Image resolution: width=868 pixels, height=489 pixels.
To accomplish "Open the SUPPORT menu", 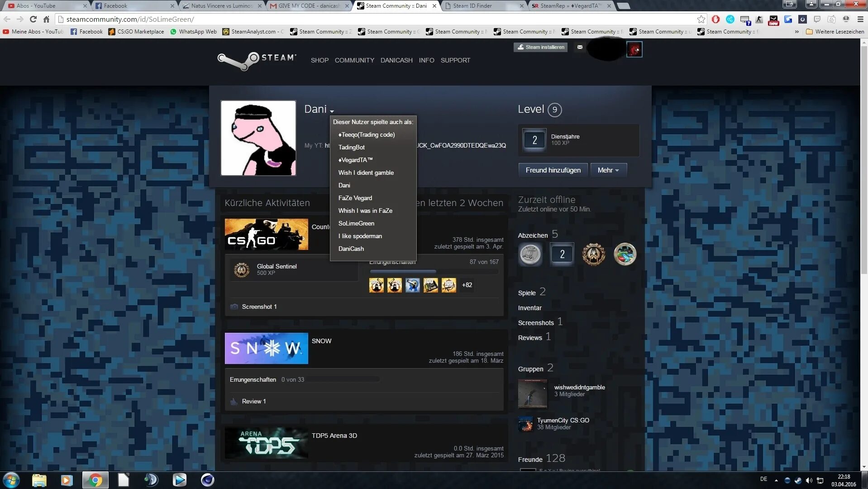I will [455, 60].
